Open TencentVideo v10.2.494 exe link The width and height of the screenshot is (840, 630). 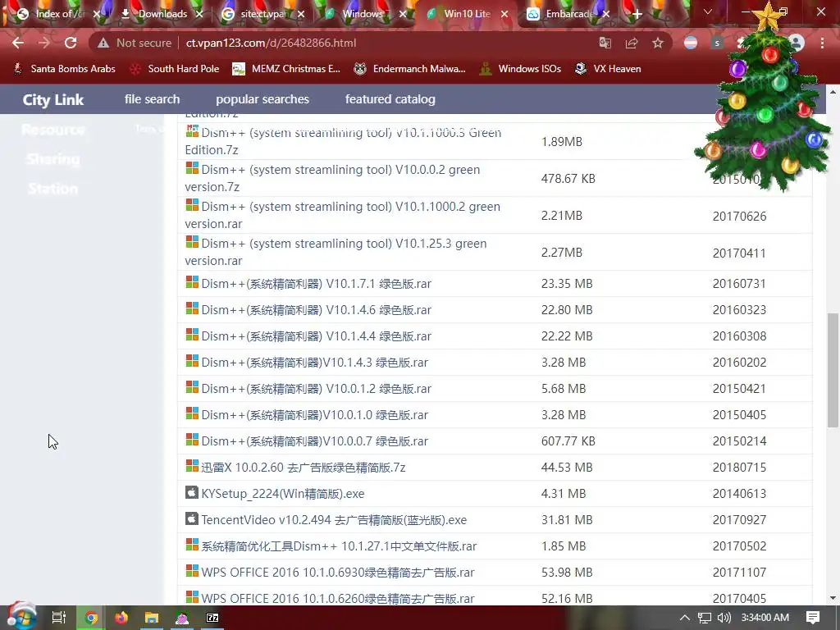[x=334, y=519]
